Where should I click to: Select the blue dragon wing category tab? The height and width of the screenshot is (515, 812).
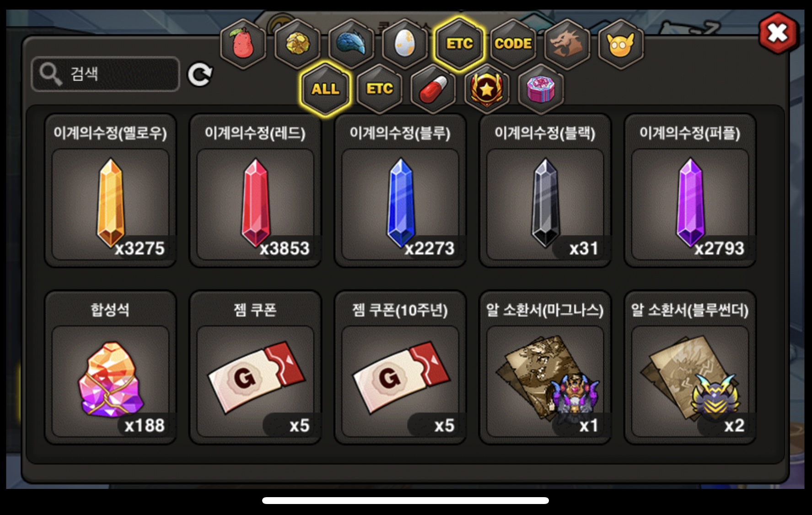[x=351, y=44]
